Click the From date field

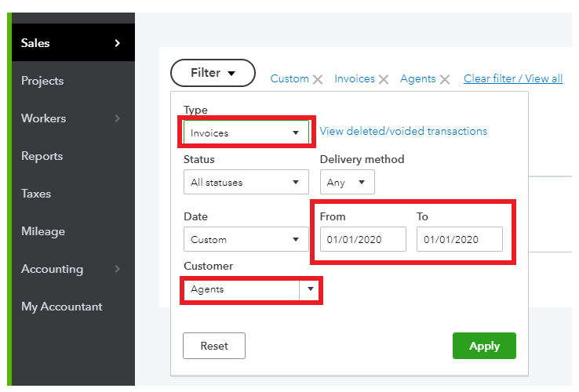[x=362, y=239]
